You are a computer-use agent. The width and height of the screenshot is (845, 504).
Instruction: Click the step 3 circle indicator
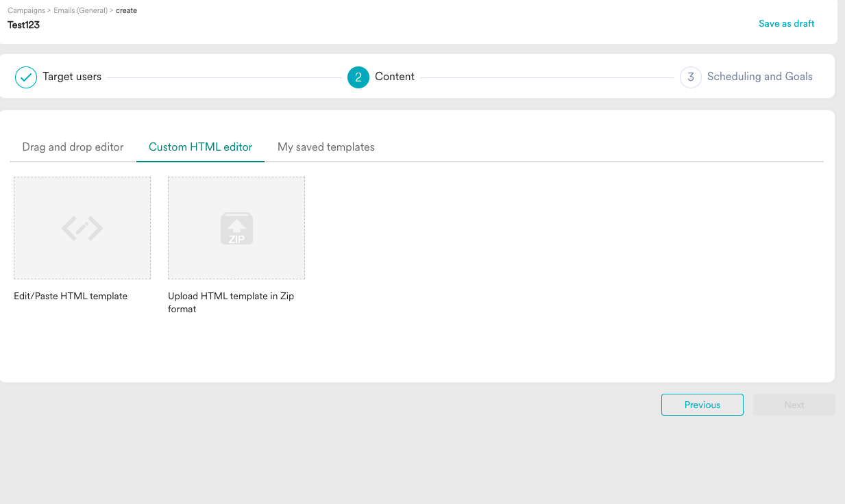click(691, 77)
